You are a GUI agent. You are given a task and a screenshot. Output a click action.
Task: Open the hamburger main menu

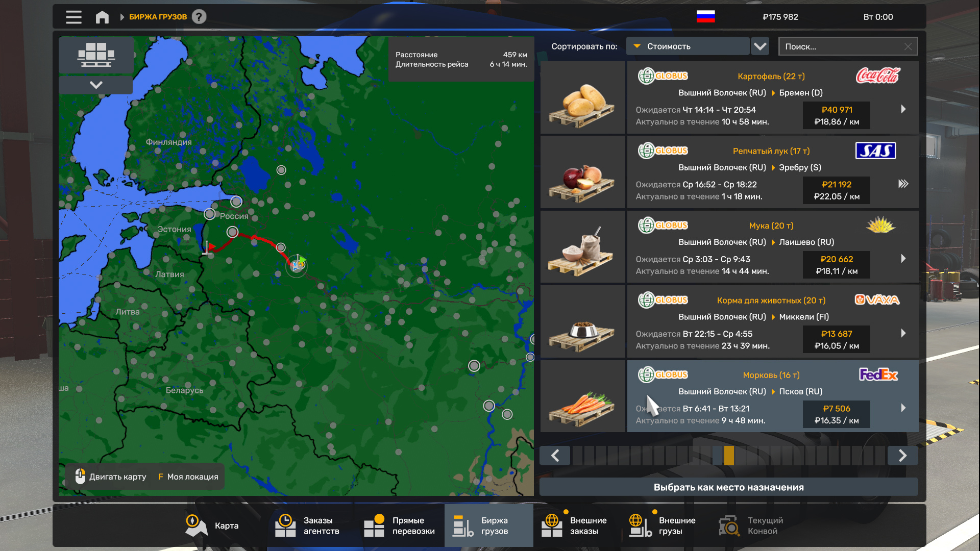[x=73, y=17]
